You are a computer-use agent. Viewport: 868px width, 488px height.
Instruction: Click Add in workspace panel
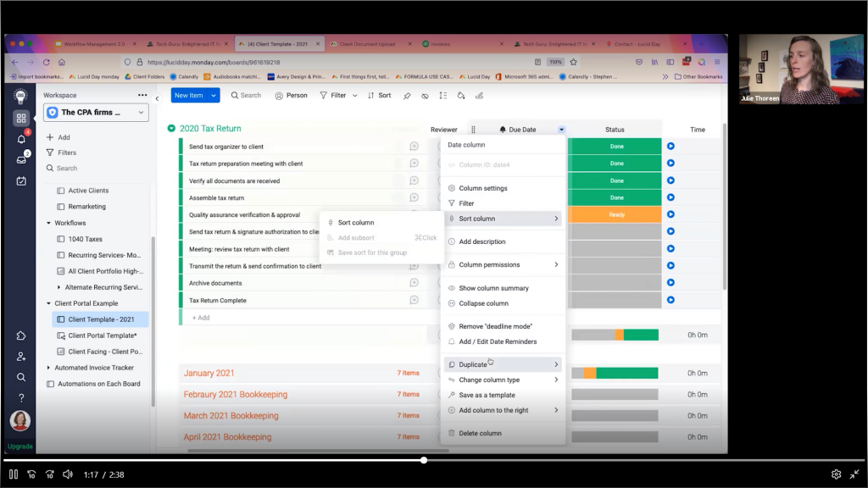tap(58, 137)
